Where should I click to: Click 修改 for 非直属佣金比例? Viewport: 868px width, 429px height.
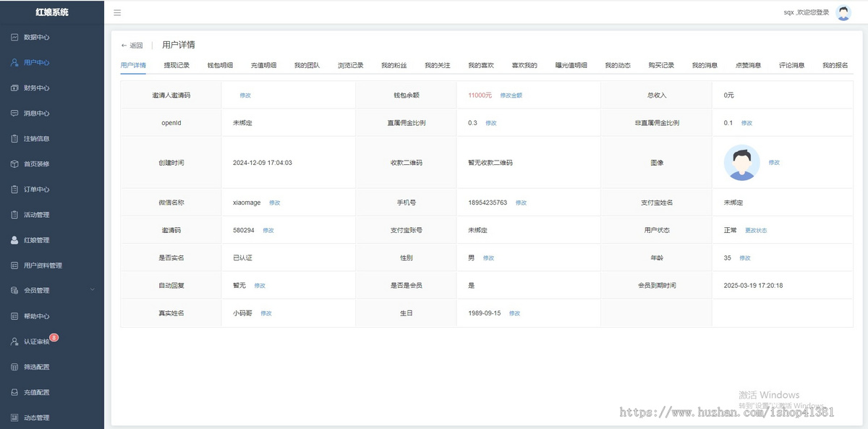(746, 123)
